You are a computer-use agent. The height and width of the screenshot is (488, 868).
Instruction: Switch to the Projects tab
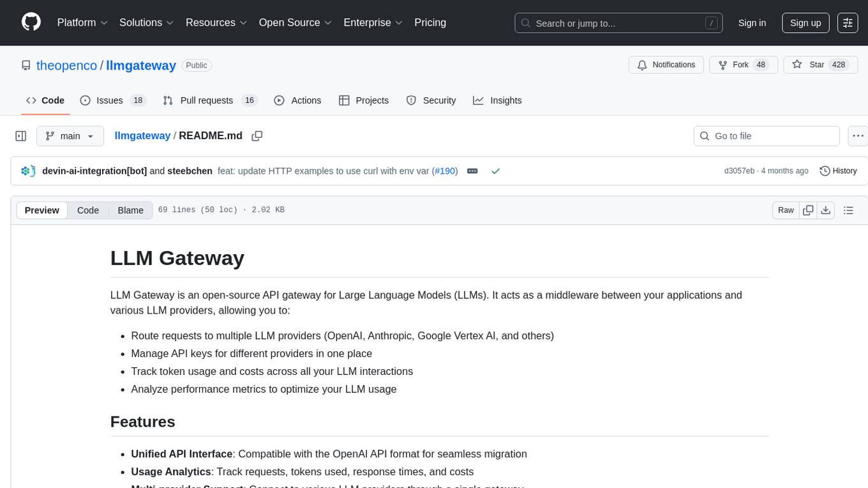(x=364, y=100)
